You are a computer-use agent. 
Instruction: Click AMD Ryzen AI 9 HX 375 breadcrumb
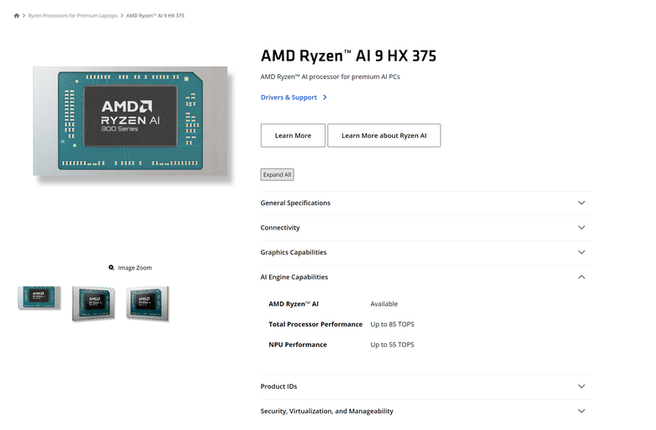[155, 15]
